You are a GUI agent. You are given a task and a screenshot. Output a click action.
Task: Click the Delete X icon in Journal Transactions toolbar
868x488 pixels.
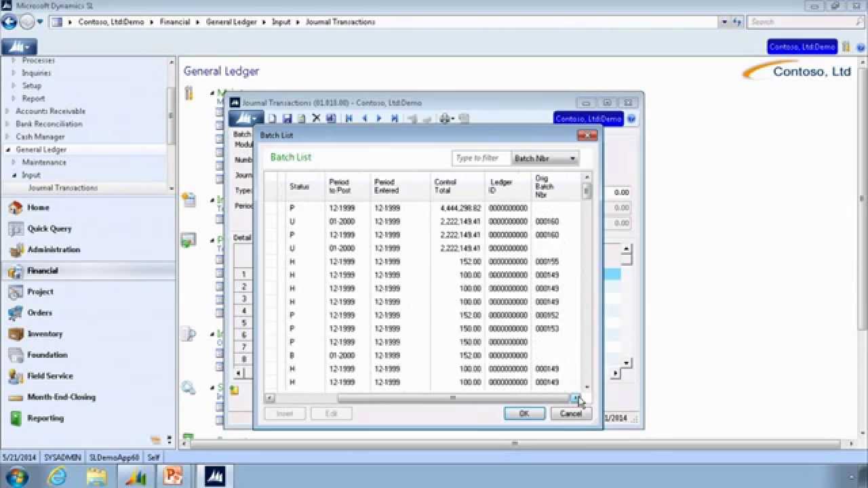click(316, 119)
